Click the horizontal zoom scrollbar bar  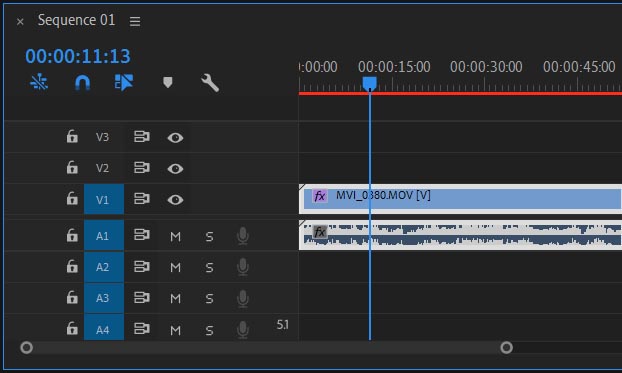pos(266,348)
